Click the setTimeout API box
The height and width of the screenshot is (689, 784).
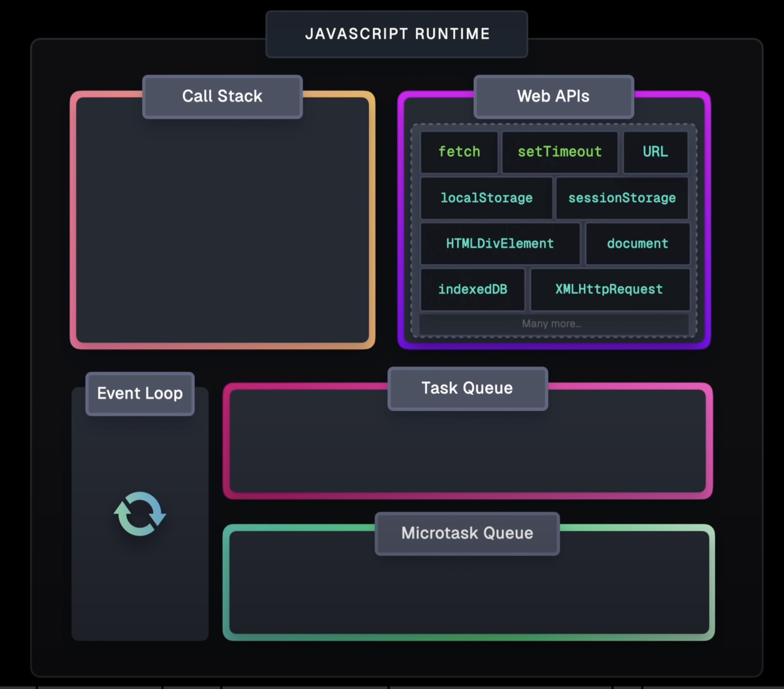560,152
